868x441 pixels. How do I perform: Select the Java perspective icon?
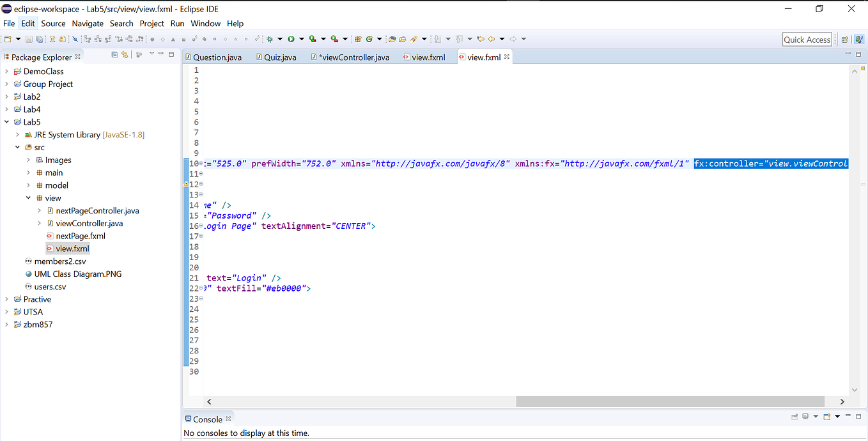[859, 39]
